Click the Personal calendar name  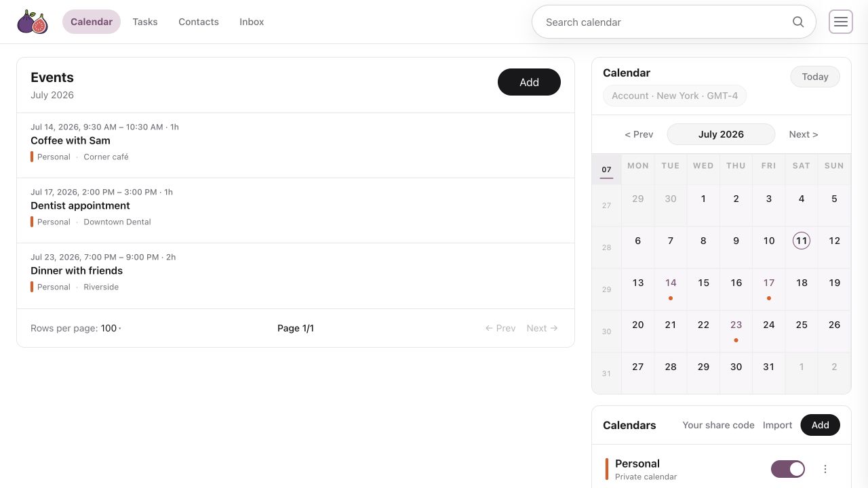[x=637, y=464]
